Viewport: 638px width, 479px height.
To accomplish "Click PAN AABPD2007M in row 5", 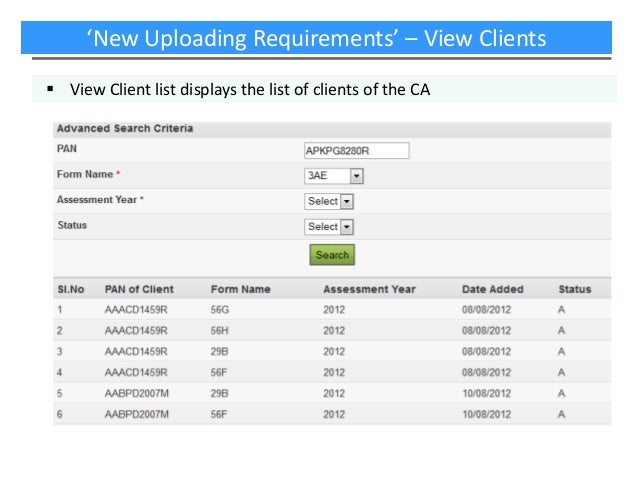I will [x=137, y=394].
